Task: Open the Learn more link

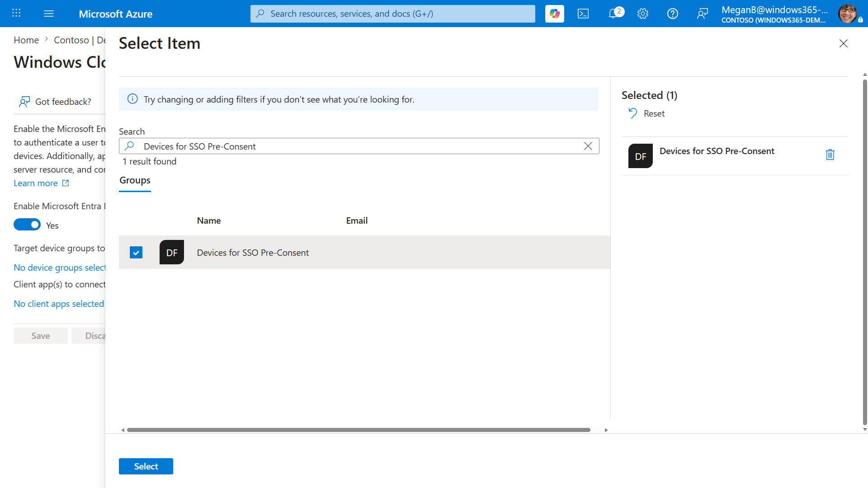Action: (41, 183)
